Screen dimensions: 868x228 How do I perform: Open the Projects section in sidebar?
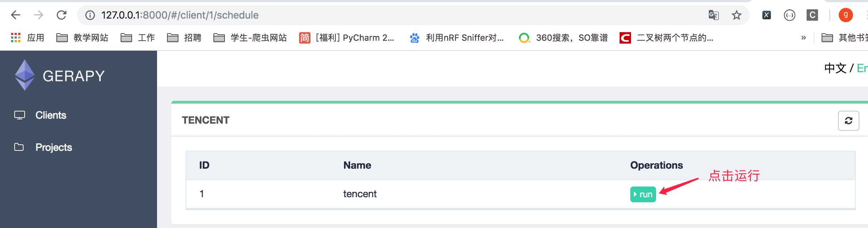point(54,147)
